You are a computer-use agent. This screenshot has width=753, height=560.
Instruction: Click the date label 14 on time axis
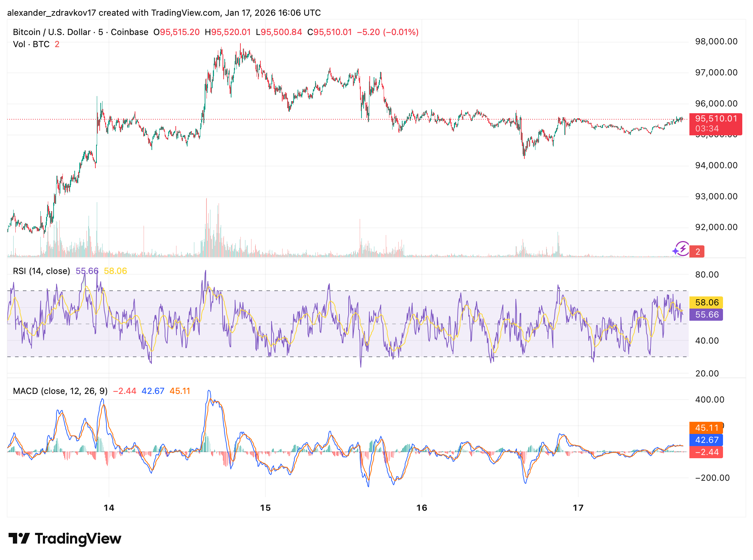[x=109, y=507]
